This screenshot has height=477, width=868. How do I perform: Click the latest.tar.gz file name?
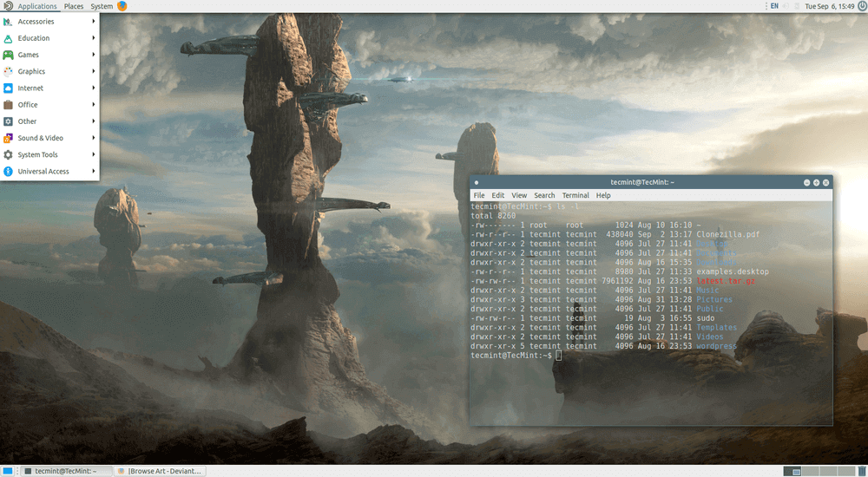(726, 281)
